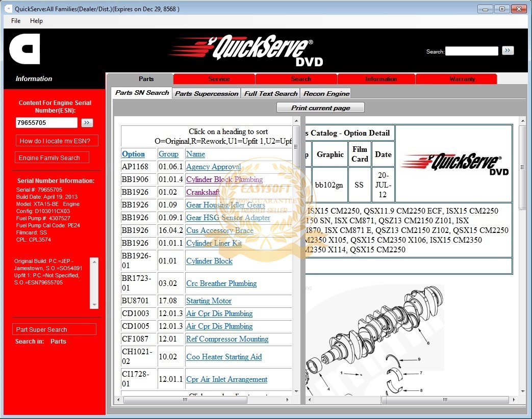
Task: Open Coo Heater Starting Aid link
Action: pyautogui.click(x=224, y=357)
